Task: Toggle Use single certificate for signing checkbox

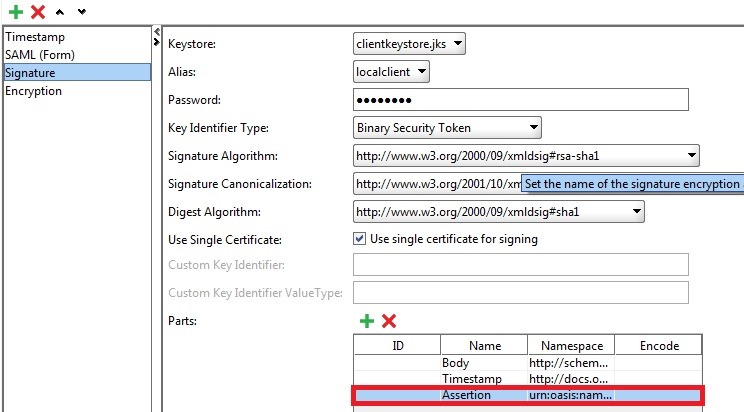Action: pos(360,238)
